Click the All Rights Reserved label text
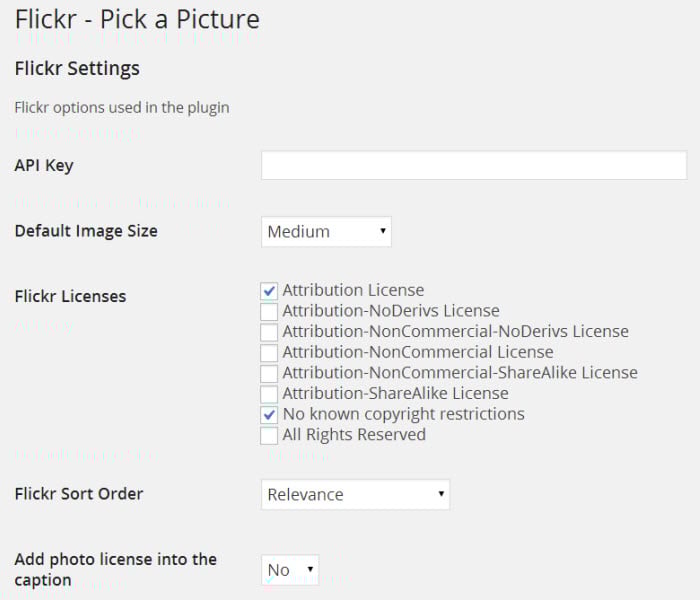Viewport: 700px width, 600px height. 354,434
